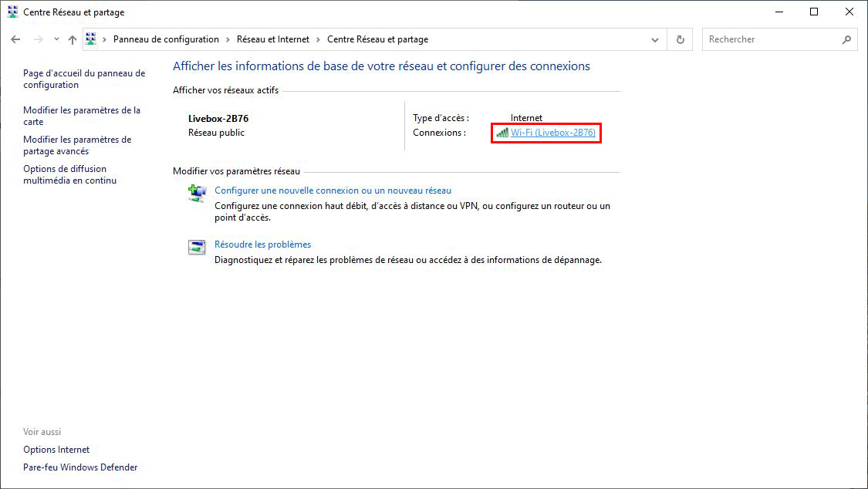Go up one level with the up arrow
This screenshot has height=489, width=868.
(x=73, y=39)
